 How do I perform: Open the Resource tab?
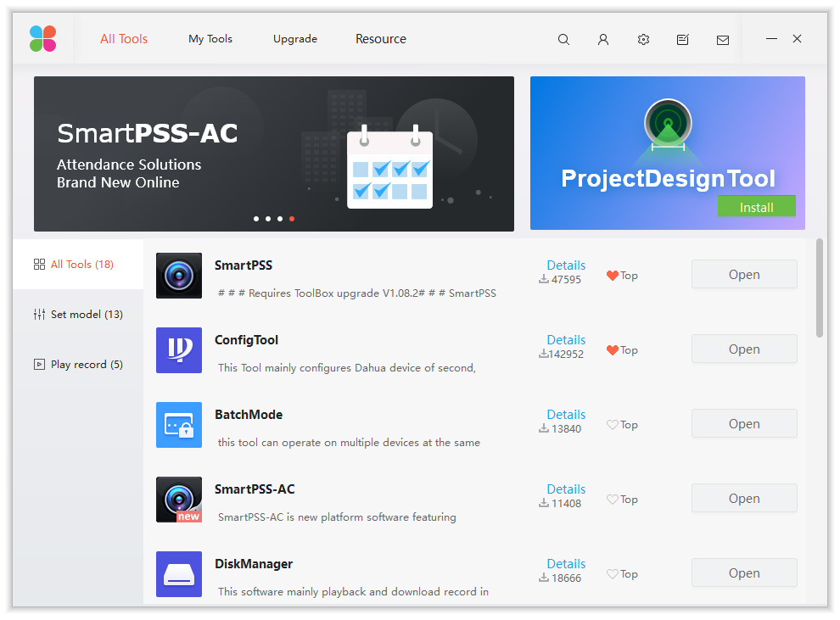click(381, 38)
